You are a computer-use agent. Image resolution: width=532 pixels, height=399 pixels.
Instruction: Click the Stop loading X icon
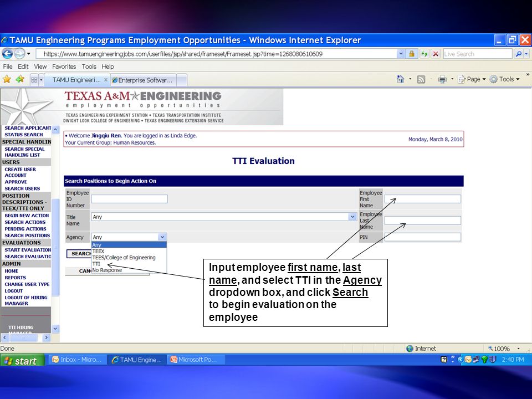(436, 54)
